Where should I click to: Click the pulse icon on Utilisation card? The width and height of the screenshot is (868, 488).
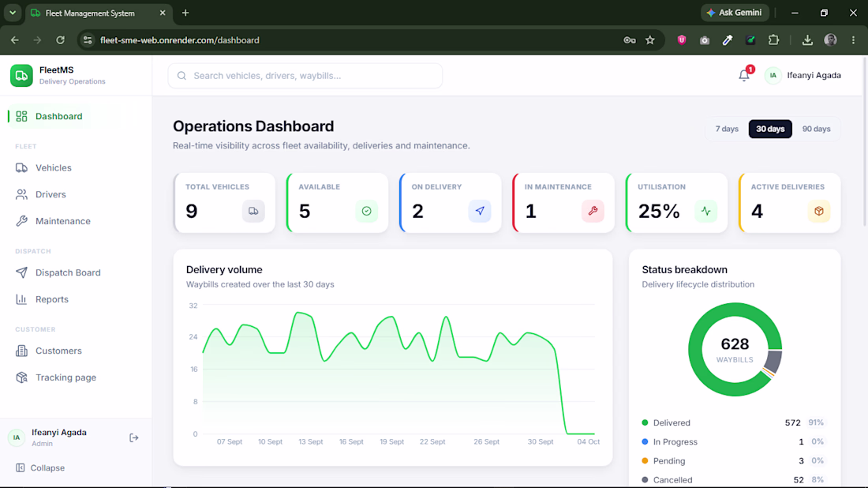(x=705, y=211)
